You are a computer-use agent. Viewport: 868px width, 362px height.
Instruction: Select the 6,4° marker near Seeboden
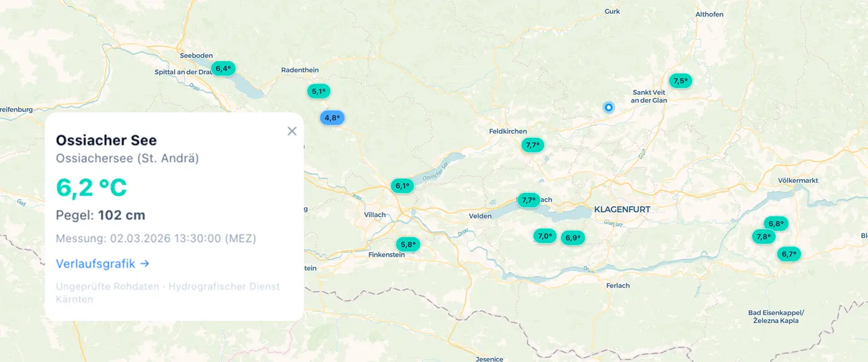223,68
